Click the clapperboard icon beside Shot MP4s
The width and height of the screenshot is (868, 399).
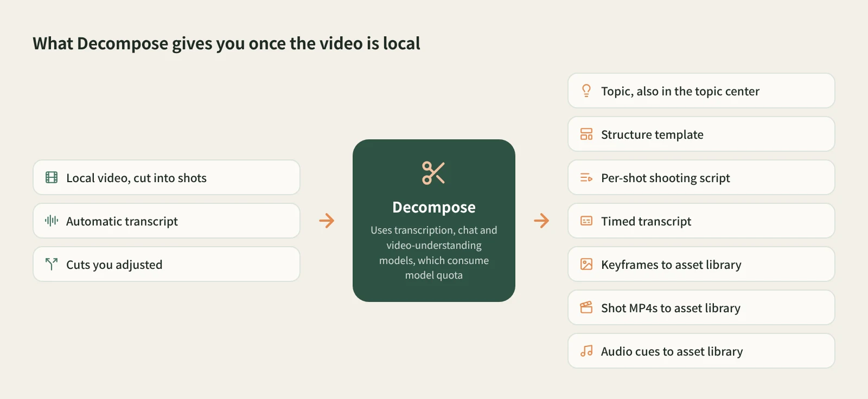click(586, 307)
